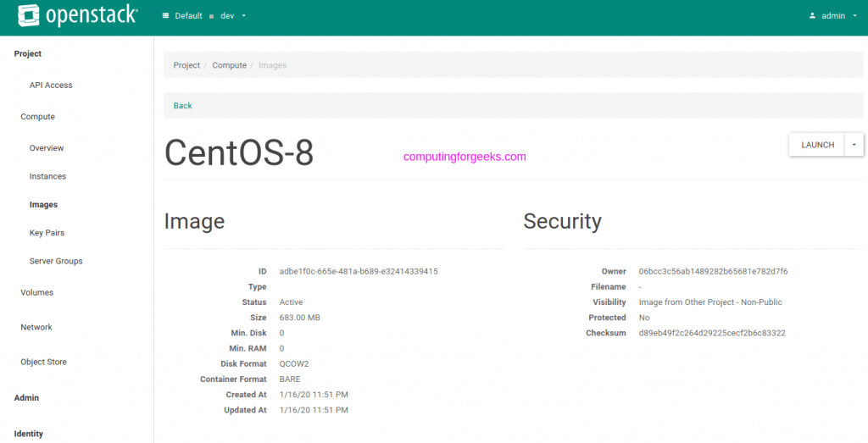This screenshot has height=443, width=868.
Task: Open Key Pairs page
Action: point(47,233)
